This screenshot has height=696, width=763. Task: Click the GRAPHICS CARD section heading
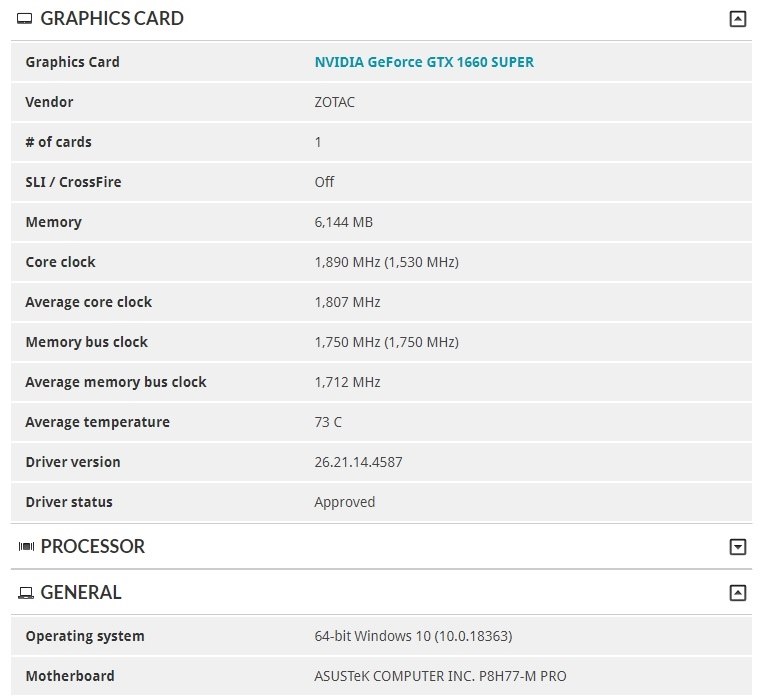point(112,19)
